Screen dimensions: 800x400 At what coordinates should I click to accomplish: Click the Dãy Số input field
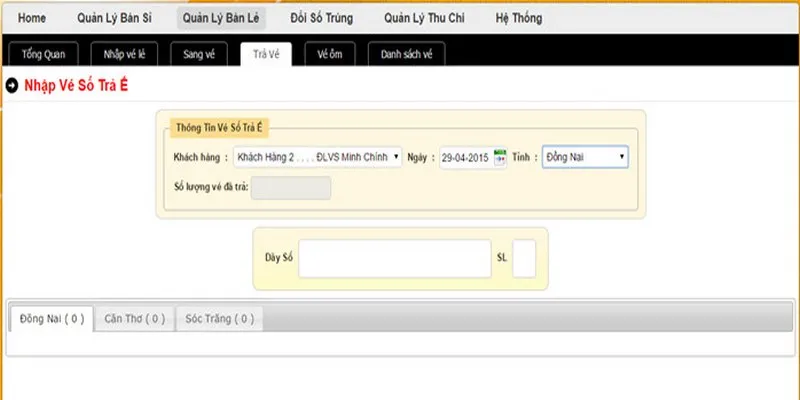click(395, 258)
